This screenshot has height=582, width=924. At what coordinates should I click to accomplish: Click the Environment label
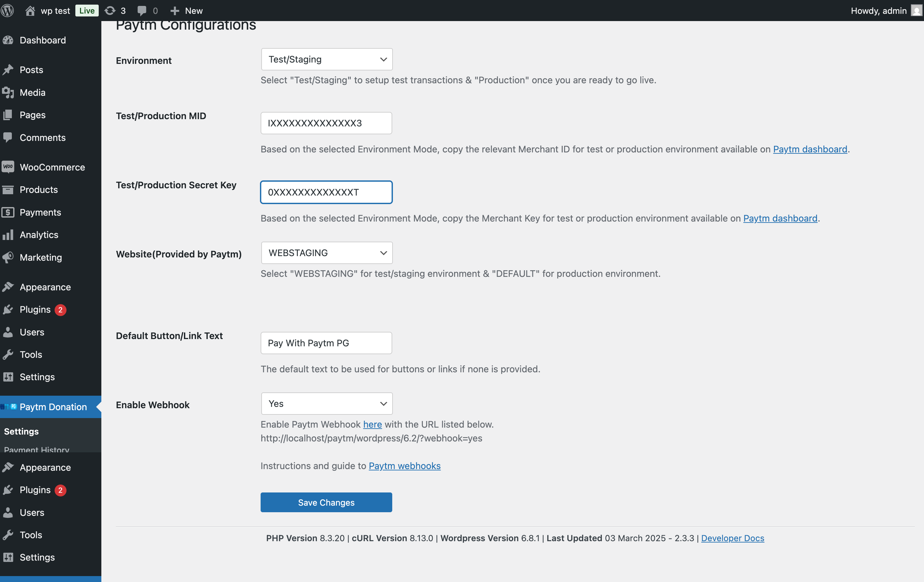pos(143,60)
